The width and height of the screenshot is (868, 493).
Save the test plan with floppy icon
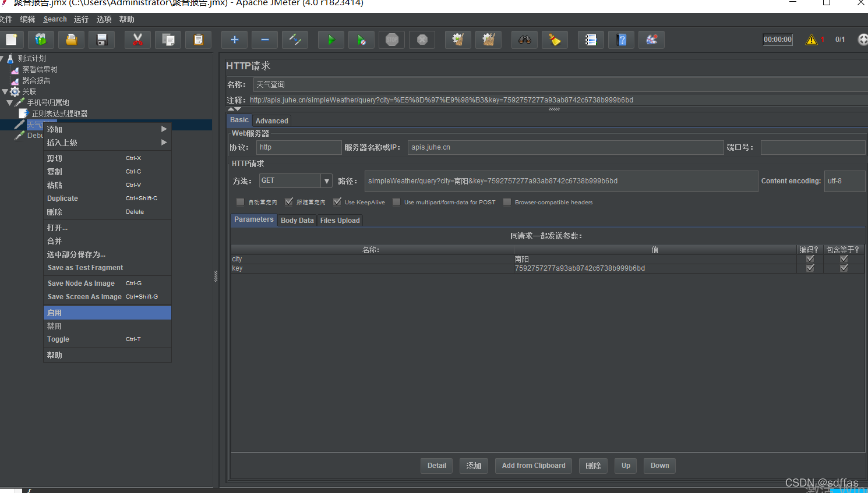click(x=101, y=40)
